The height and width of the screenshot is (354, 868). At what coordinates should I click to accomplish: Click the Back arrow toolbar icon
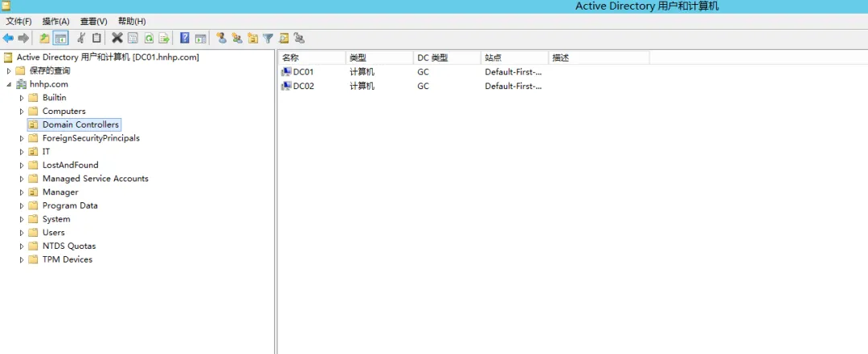click(x=8, y=39)
